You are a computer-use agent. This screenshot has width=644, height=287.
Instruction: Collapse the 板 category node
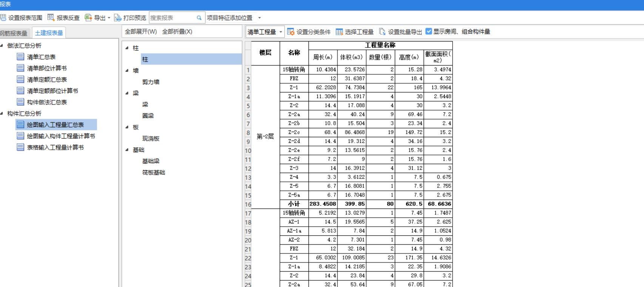coord(127,127)
